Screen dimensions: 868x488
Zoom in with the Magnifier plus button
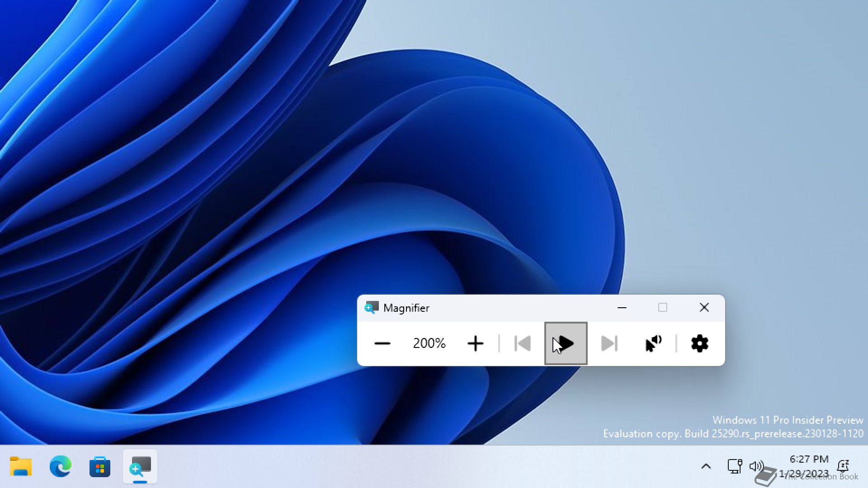pyautogui.click(x=475, y=343)
